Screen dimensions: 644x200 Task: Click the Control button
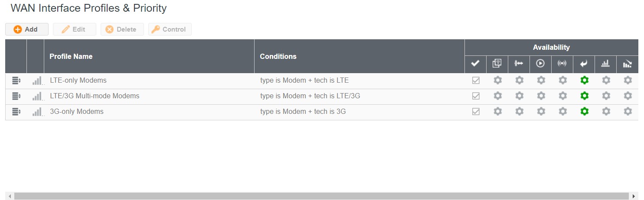170,29
